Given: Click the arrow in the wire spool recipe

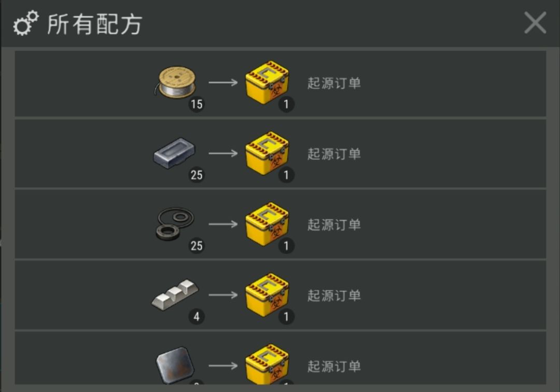Looking at the screenshot, I should [223, 82].
